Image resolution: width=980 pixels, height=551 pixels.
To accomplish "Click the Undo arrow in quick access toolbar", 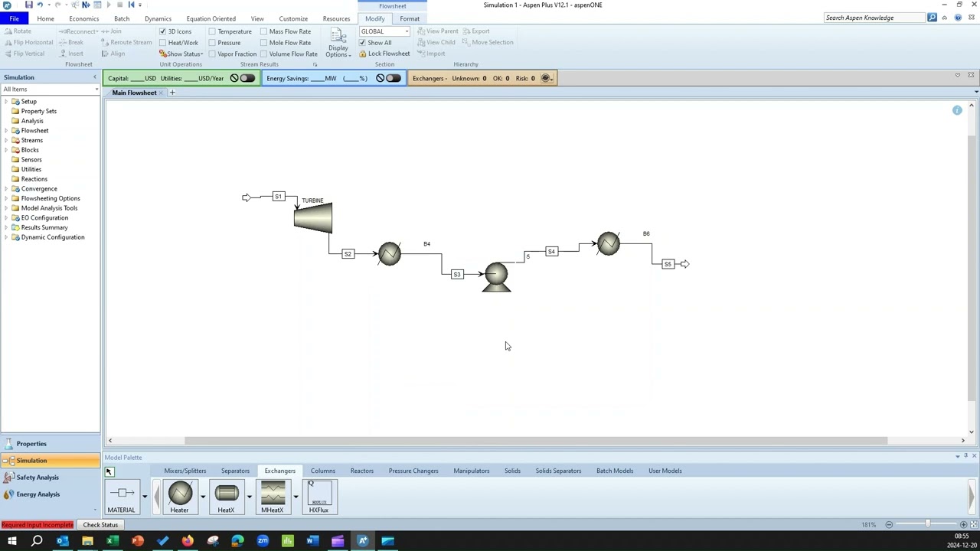I will pyautogui.click(x=40, y=5).
